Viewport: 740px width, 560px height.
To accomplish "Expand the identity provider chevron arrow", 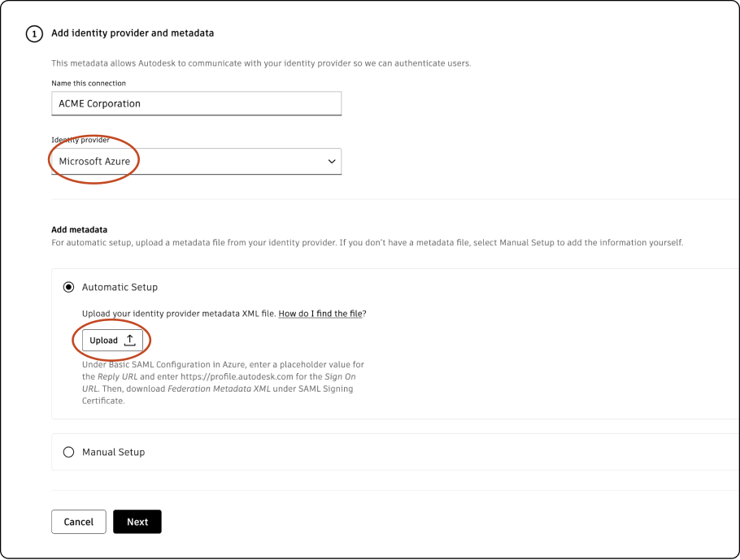I will (x=332, y=162).
